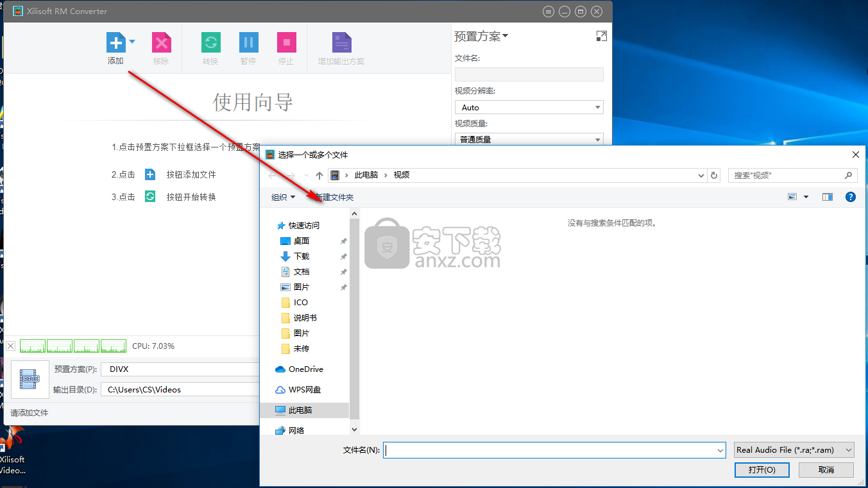The height and width of the screenshot is (488, 868).
Task: Click the Add file plus icon
Action: [115, 42]
